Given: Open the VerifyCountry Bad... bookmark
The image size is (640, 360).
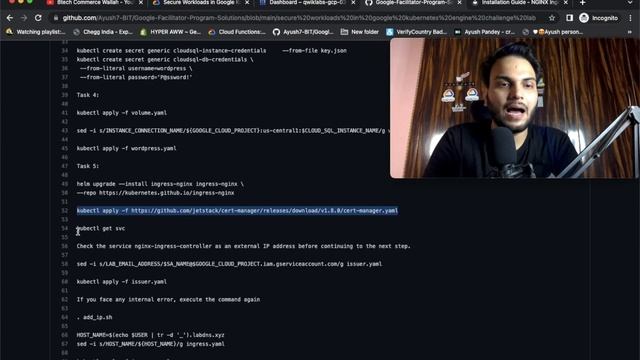Looking at the screenshot, I should click(417, 32).
